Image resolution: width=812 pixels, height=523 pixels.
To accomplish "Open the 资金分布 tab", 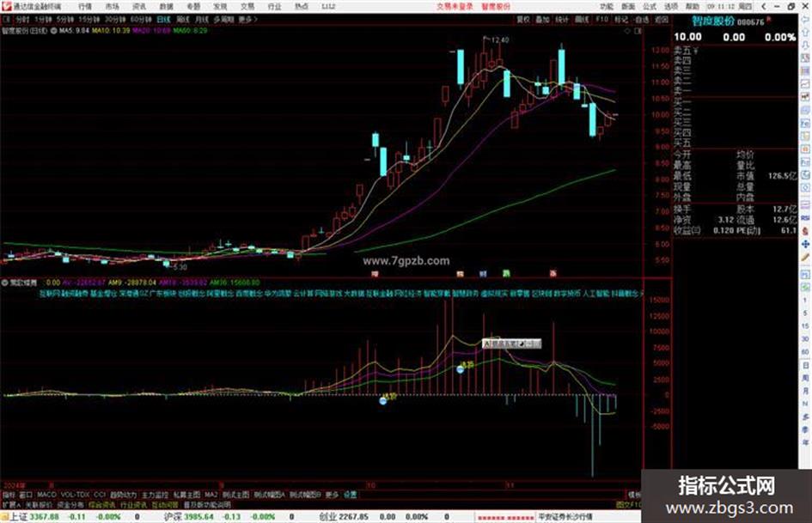I will point(70,504).
